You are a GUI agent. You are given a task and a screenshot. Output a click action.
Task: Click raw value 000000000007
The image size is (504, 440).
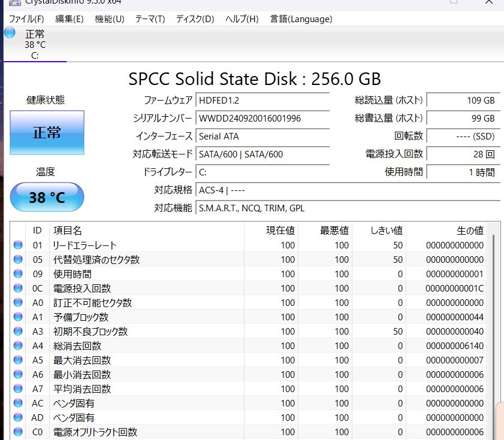click(454, 360)
